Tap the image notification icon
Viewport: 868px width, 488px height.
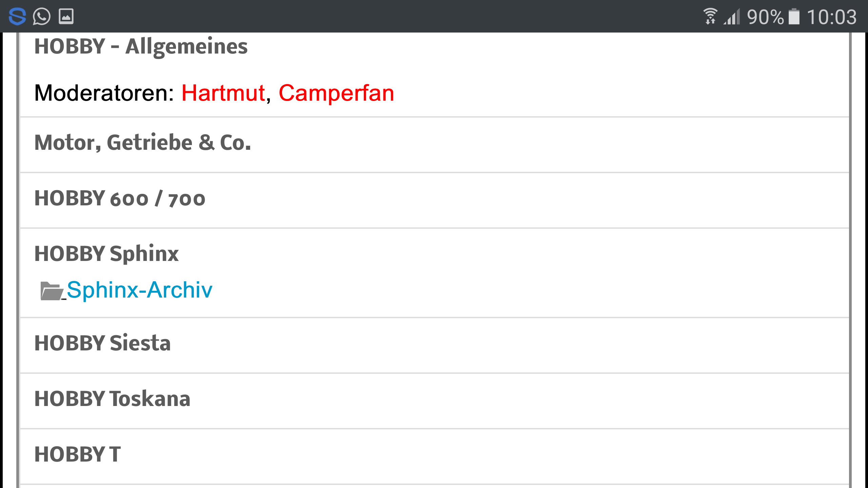coord(66,16)
